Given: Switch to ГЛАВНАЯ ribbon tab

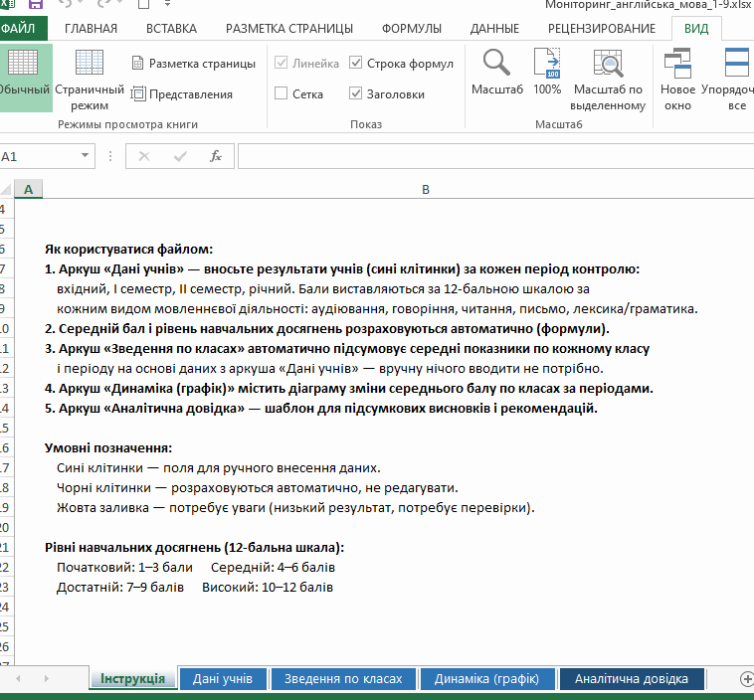Looking at the screenshot, I should (x=91, y=29).
